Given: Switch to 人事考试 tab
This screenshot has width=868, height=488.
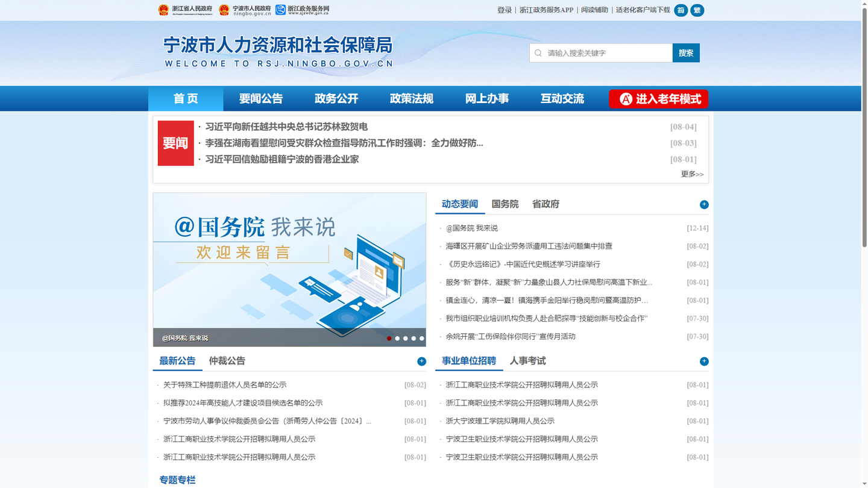Looking at the screenshot, I should pyautogui.click(x=528, y=361).
